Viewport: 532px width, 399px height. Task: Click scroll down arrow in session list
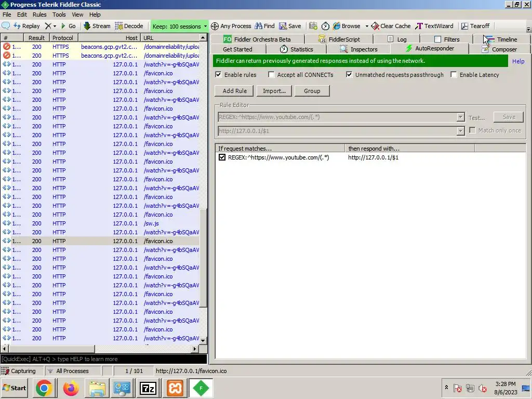[x=203, y=340]
